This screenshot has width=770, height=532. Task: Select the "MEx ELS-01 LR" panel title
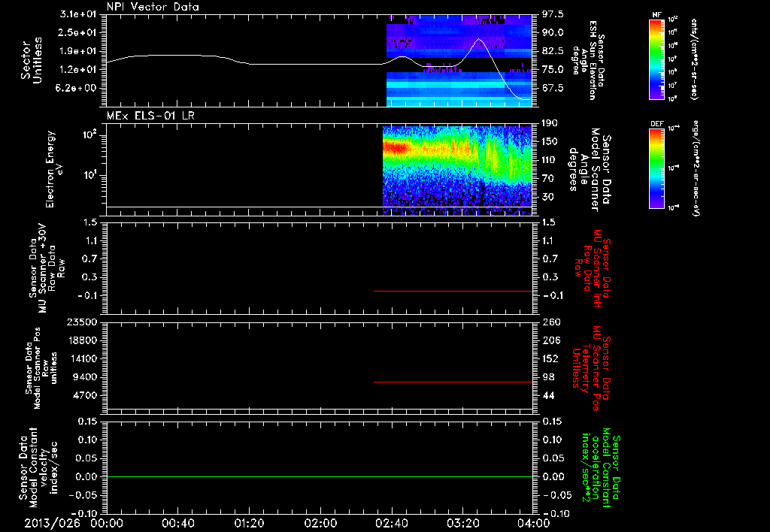point(150,116)
